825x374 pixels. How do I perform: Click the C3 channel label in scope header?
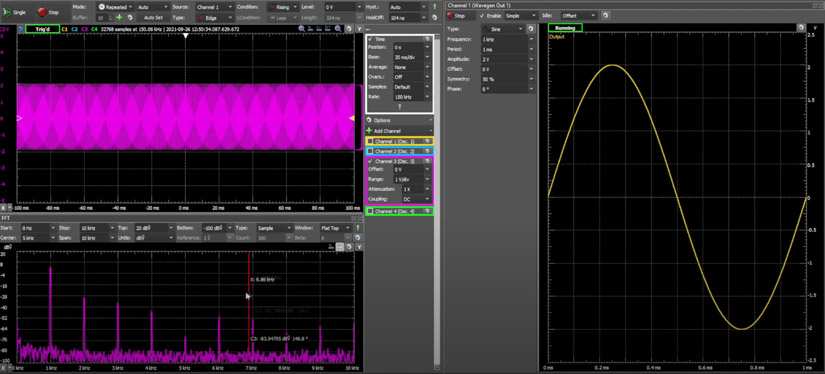85,29
